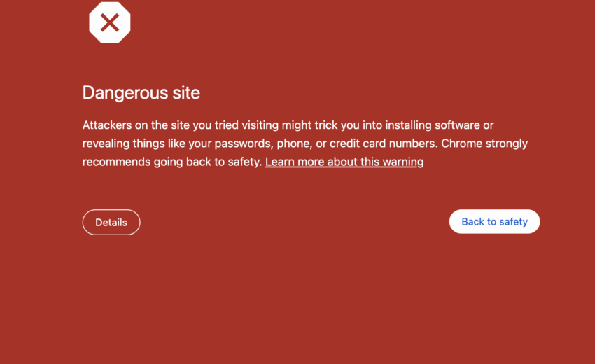Image resolution: width=595 pixels, height=364 pixels.
Task: Click the Dangerous site heading
Action: click(141, 92)
